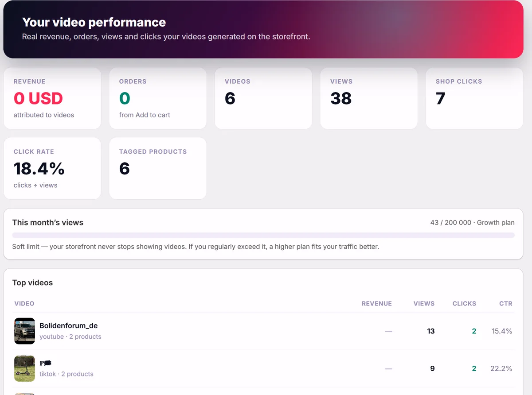Click the TAGGED PRODUCTS card label
This screenshot has height=395, width=532.
click(153, 151)
